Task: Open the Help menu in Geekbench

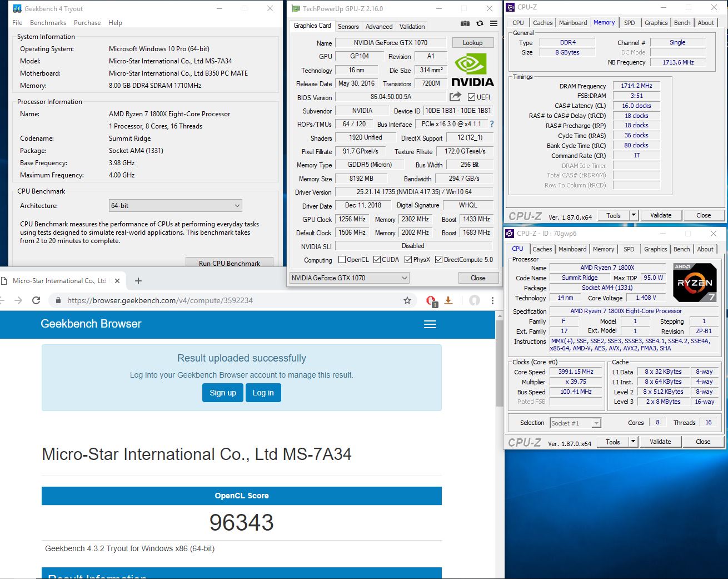Action: [115, 23]
